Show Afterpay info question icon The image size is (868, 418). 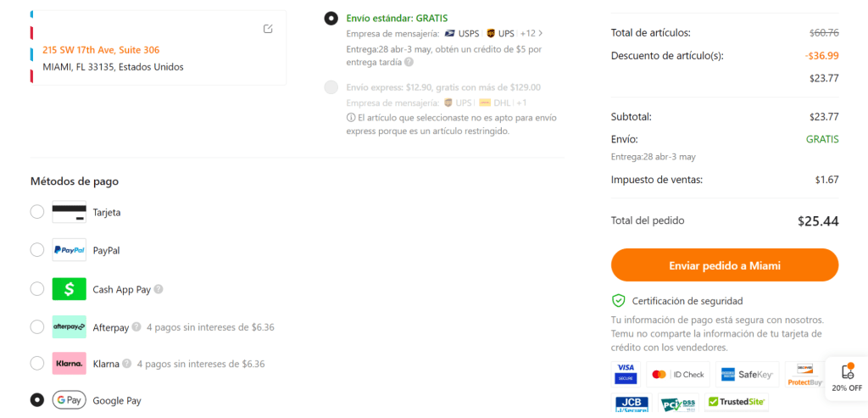tap(136, 327)
